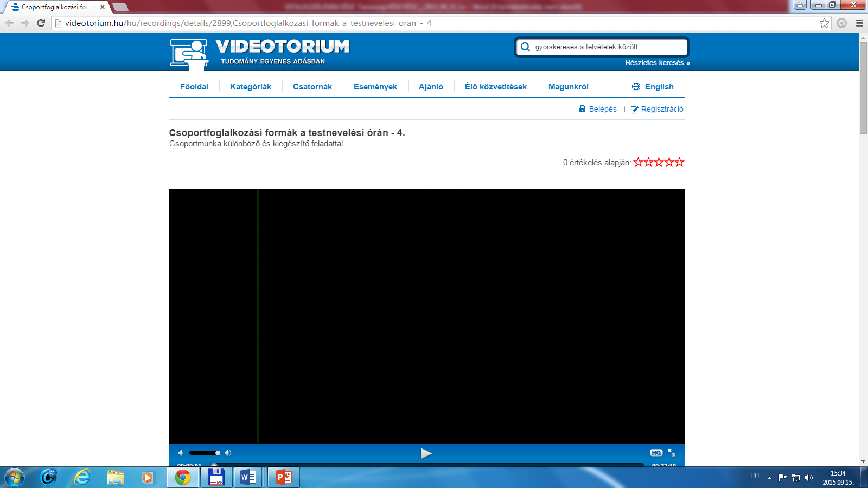Rate the video two stars
The height and width of the screenshot is (488, 868).
pyautogui.click(x=648, y=162)
